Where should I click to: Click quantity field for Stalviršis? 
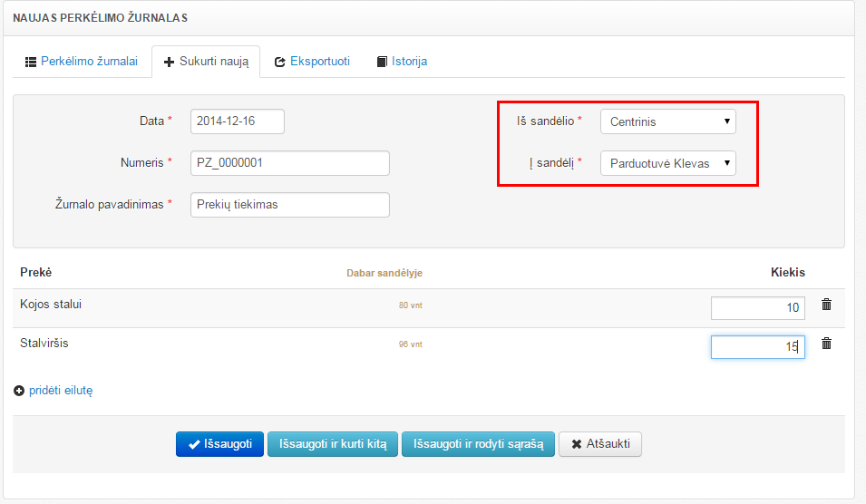757,347
